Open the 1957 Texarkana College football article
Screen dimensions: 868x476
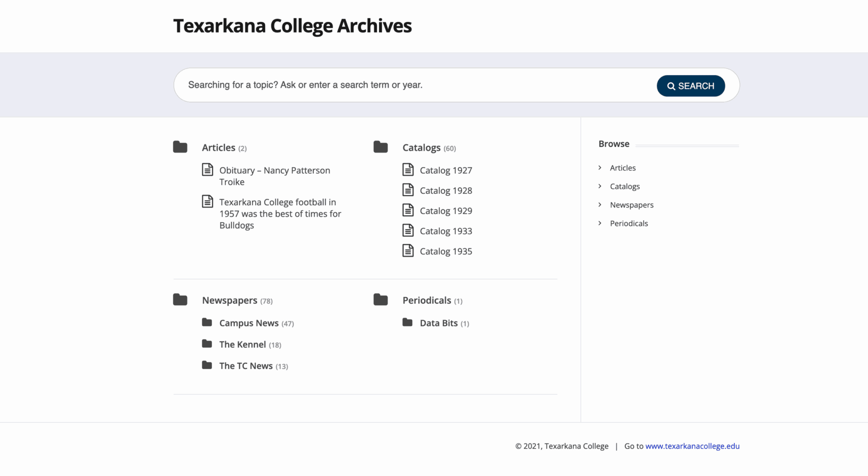(x=280, y=214)
